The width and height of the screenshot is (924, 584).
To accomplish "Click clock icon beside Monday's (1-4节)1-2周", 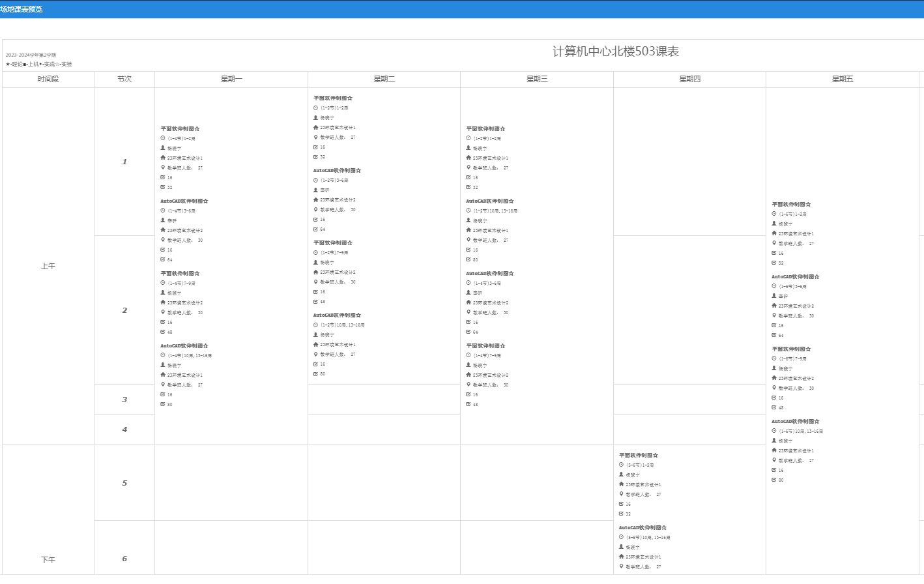I will pyautogui.click(x=163, y=138).
